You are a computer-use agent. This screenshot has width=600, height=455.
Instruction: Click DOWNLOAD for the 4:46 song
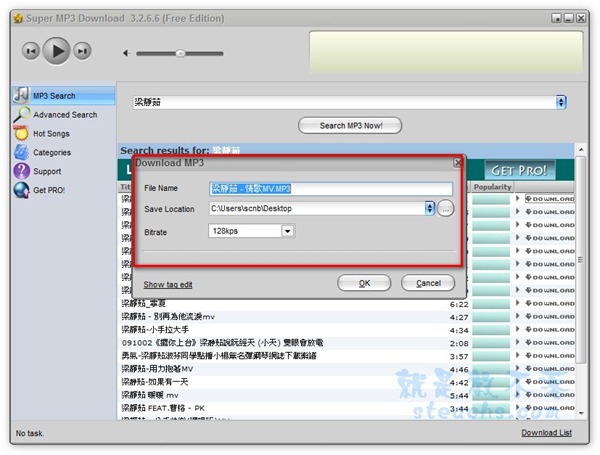click(x=549, y=369)
